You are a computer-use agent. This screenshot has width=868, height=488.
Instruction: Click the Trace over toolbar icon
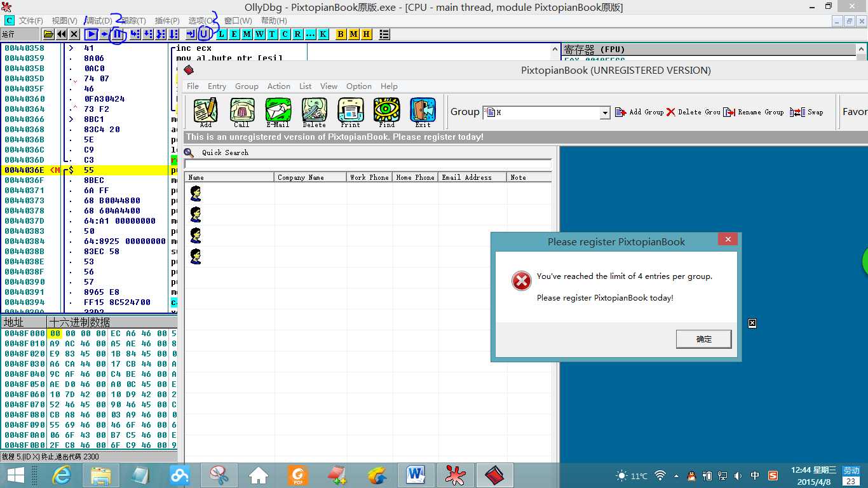pos(173,34)
